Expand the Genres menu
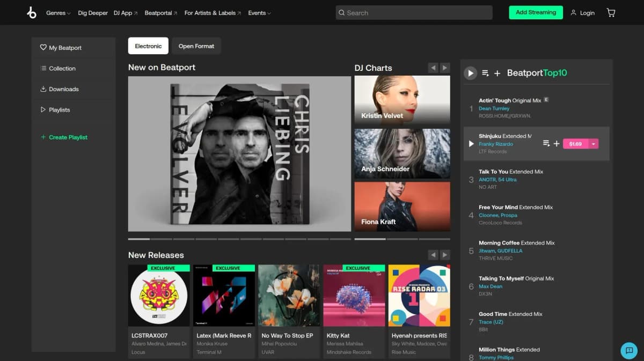 coord(58,13)
